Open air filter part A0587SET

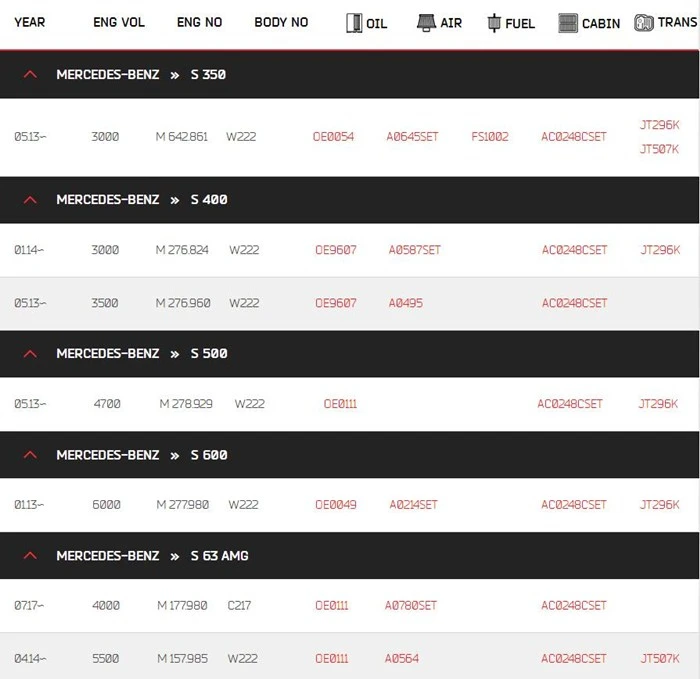415,250
